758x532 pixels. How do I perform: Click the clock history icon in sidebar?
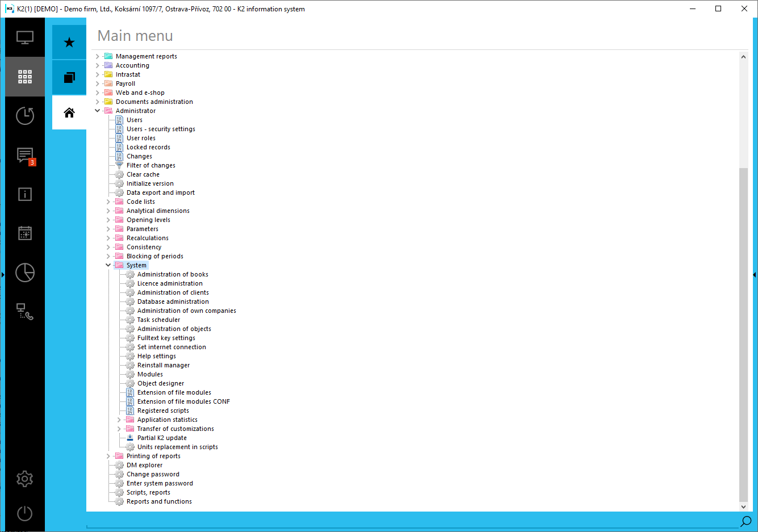pyautogui.click(x=24, y=115)
